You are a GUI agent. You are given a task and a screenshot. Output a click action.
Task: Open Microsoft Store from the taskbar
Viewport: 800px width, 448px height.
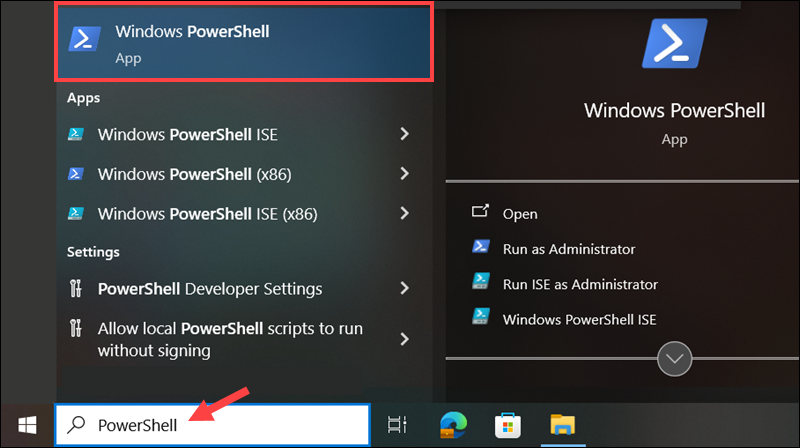(x=508, y=425)
